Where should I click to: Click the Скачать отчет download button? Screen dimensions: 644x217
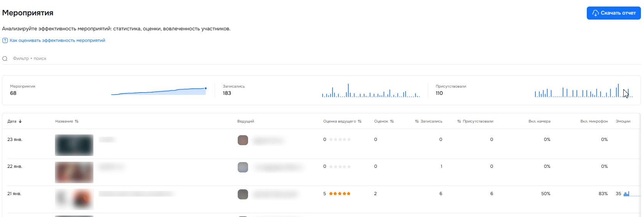tap(613, 13)
